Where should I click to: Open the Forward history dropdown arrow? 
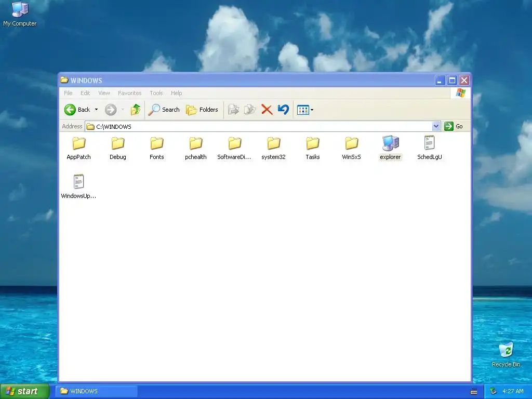point(123,110)
